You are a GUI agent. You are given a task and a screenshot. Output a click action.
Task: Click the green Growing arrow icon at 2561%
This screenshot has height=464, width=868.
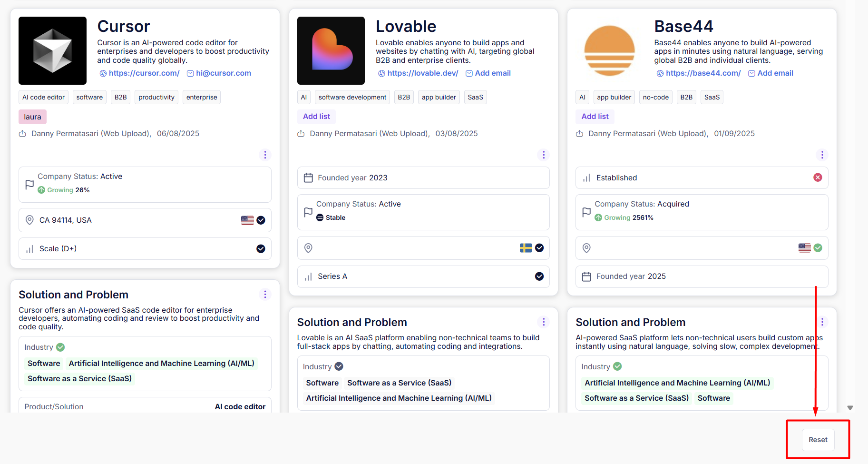[598, 217]
